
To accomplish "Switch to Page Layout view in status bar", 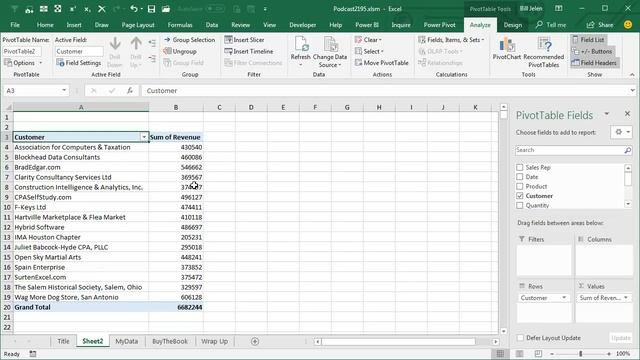I will [x=520, y=353].
